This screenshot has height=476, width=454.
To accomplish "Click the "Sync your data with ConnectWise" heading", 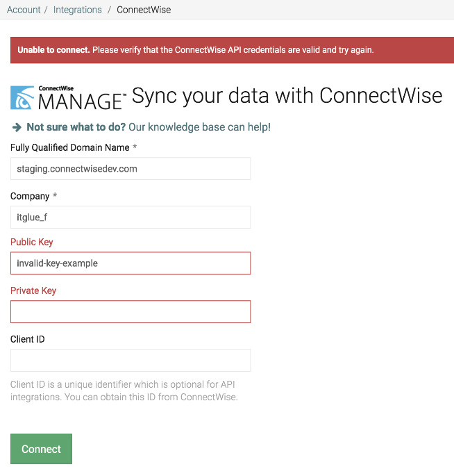I will 287,95.
